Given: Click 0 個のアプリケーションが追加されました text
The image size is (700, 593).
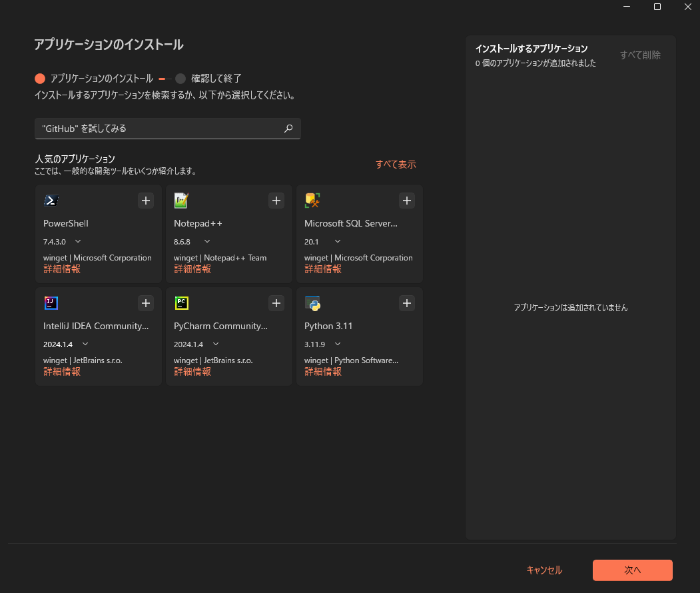Looking at the screenshot, I should 535,63.
